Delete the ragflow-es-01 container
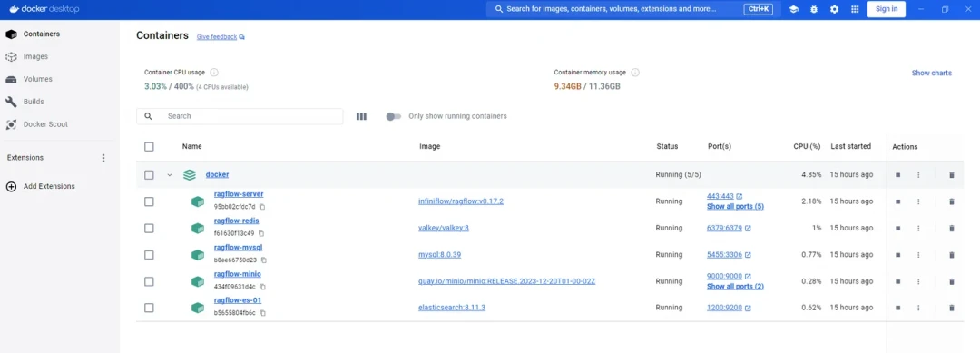The width and height of the screenshot is (980, 353). (x=951, y=308)
